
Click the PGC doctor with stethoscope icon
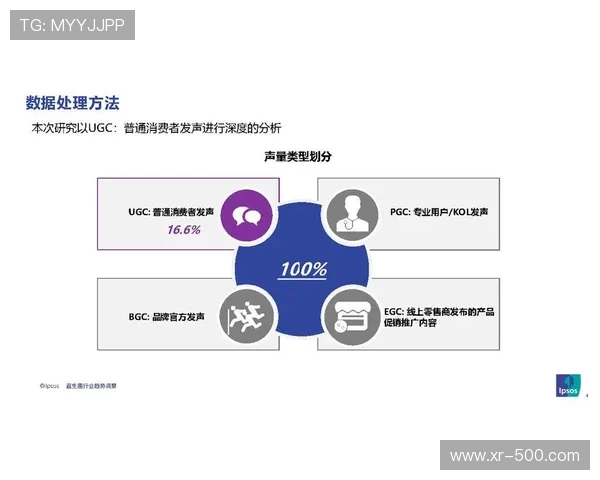click(x=352, y=215)
